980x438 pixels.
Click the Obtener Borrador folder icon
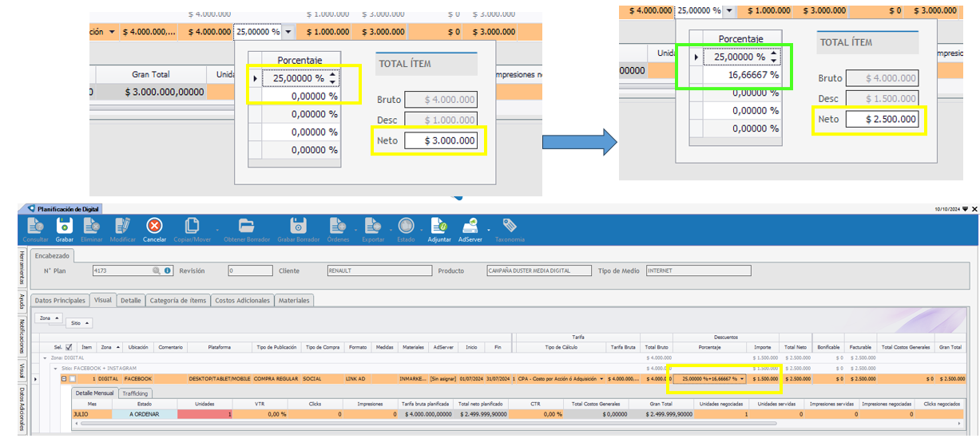246,226
